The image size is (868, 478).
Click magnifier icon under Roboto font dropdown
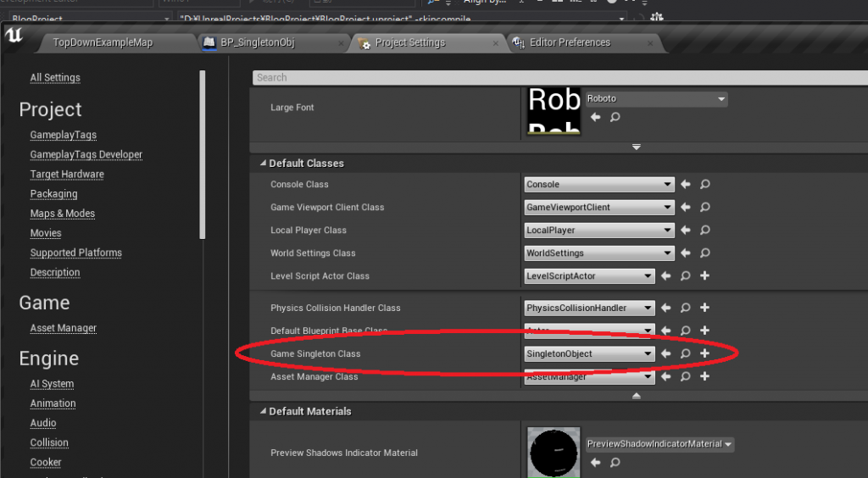tap(615, 117)
